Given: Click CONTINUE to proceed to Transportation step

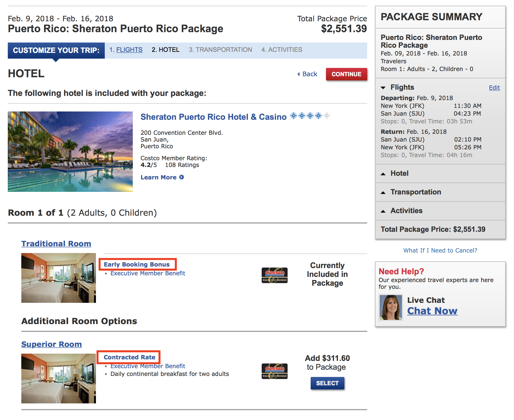Looking at the screenshot, I should pos(346,74).
